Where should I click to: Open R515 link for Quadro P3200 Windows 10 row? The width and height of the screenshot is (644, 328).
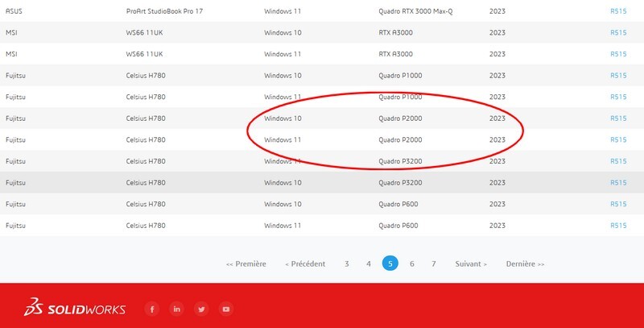[x=618, y=182]
